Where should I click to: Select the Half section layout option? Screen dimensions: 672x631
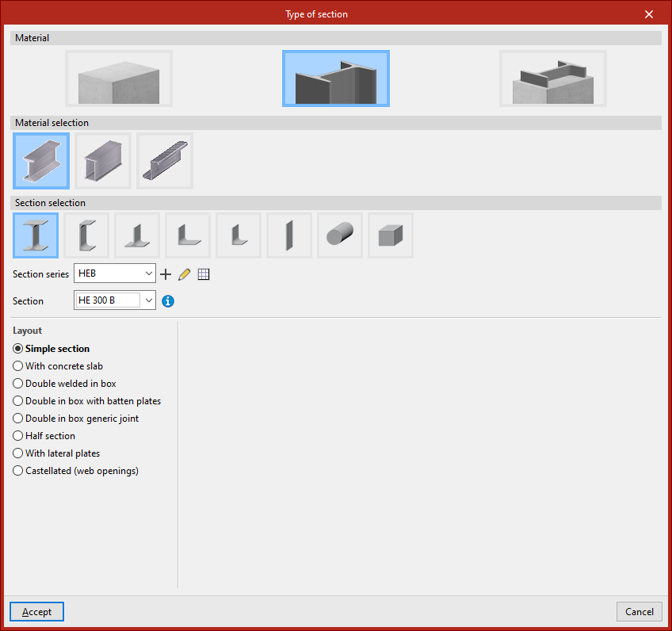pos(44,435)
